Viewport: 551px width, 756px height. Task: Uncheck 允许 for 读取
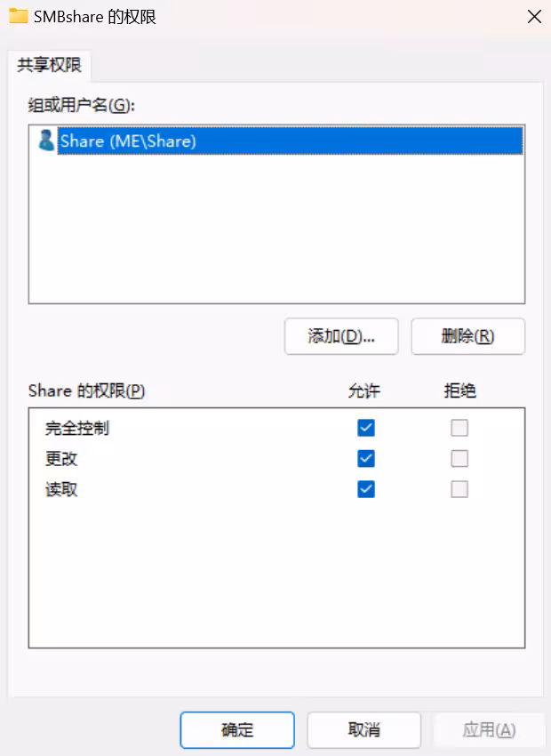click(x=366, y=489)
